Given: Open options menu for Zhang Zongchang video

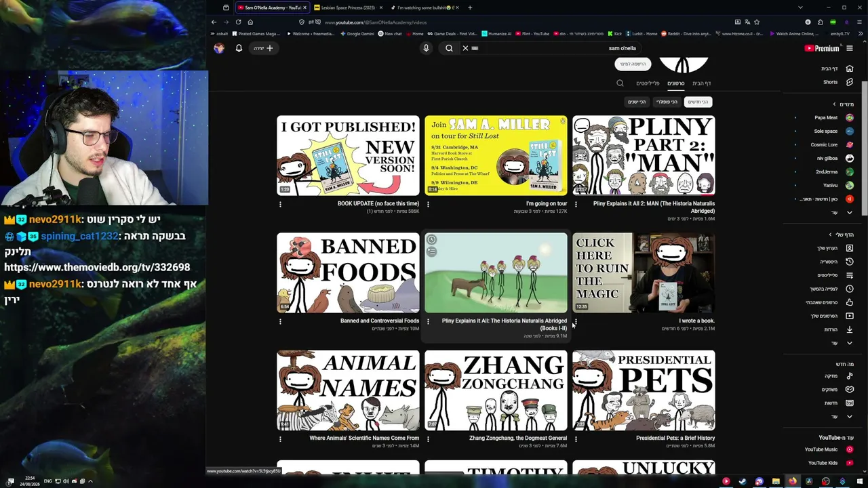Looking at the screenshot, I should click(428, 439).
